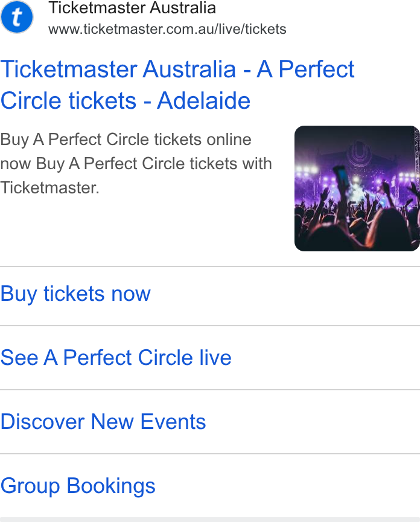The image size is (420, 522).
Task: Click the purple concert crowd thumbnail
Action: click(x=357, y=188)
